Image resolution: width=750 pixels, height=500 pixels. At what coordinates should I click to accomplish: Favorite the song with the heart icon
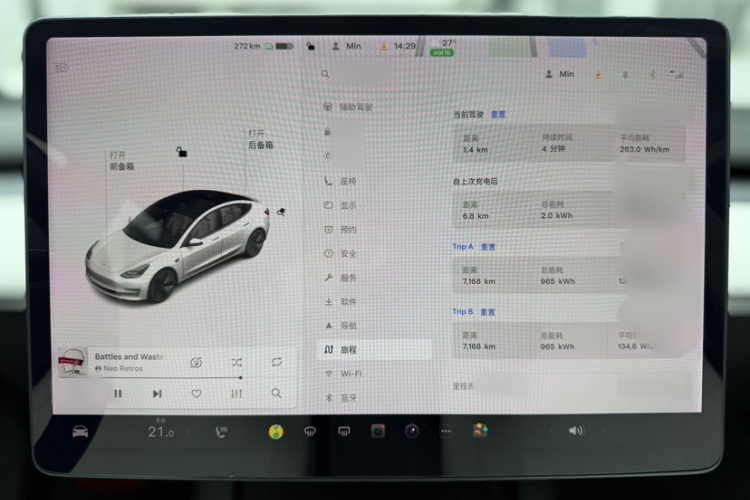coord(197,394)
